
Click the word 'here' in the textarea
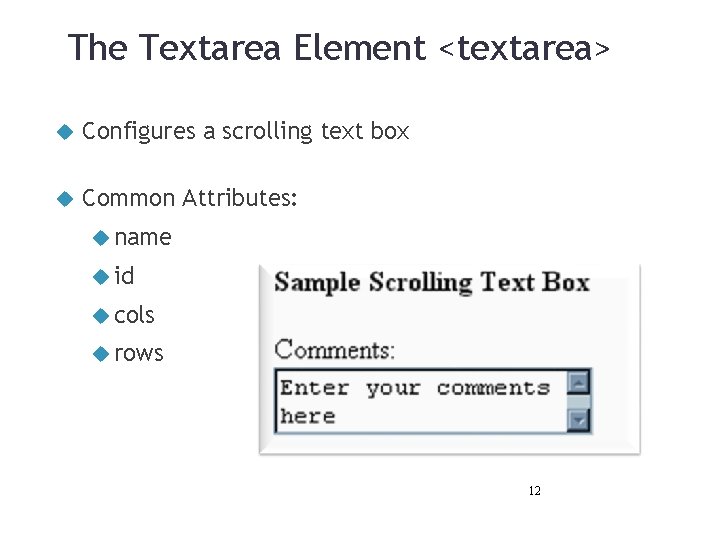click(x=308, y=416)
